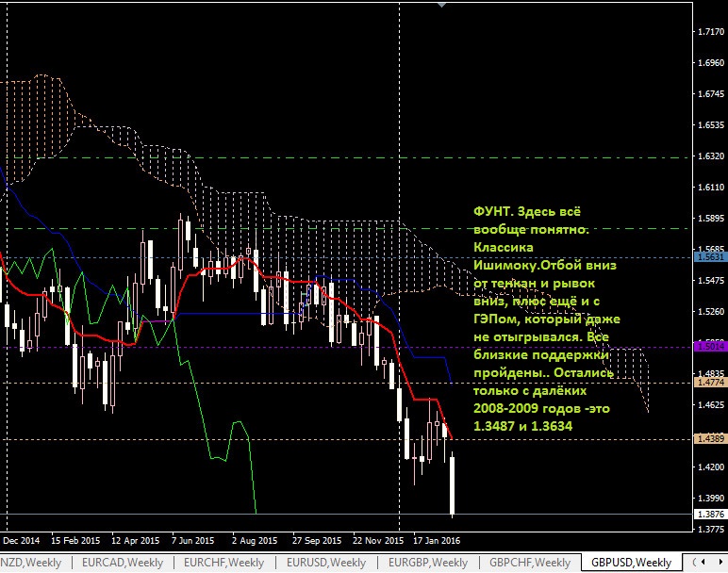The width and height of the screenshot is (728, 573).
Task: Click the 27 Sep 2015 date label
Action: (317, 541)
